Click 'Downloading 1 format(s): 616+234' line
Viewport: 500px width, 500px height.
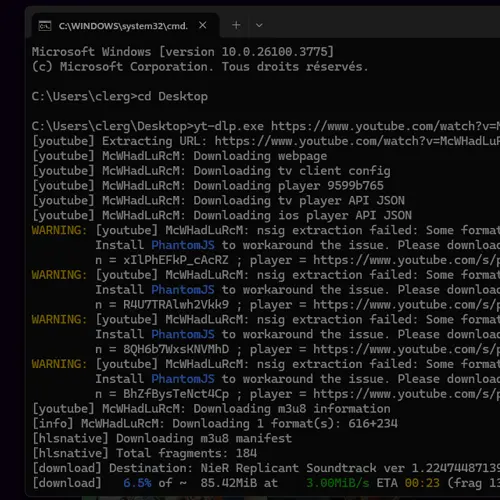(215, 424)
